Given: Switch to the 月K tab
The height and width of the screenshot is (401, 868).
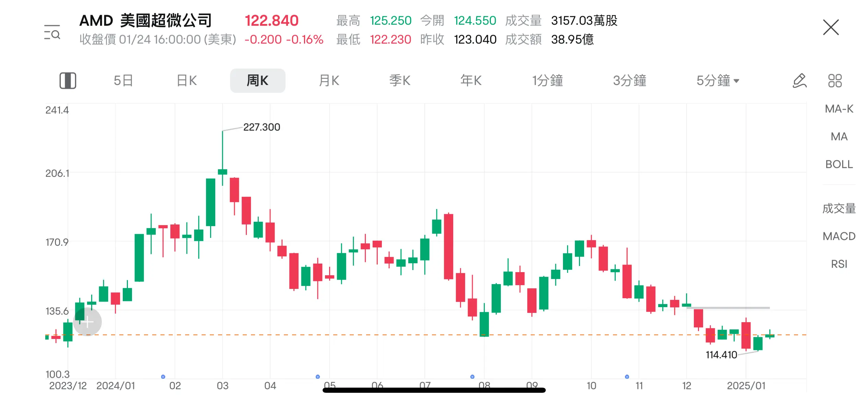Looking at the screenshot, I should tap(329, 81).
